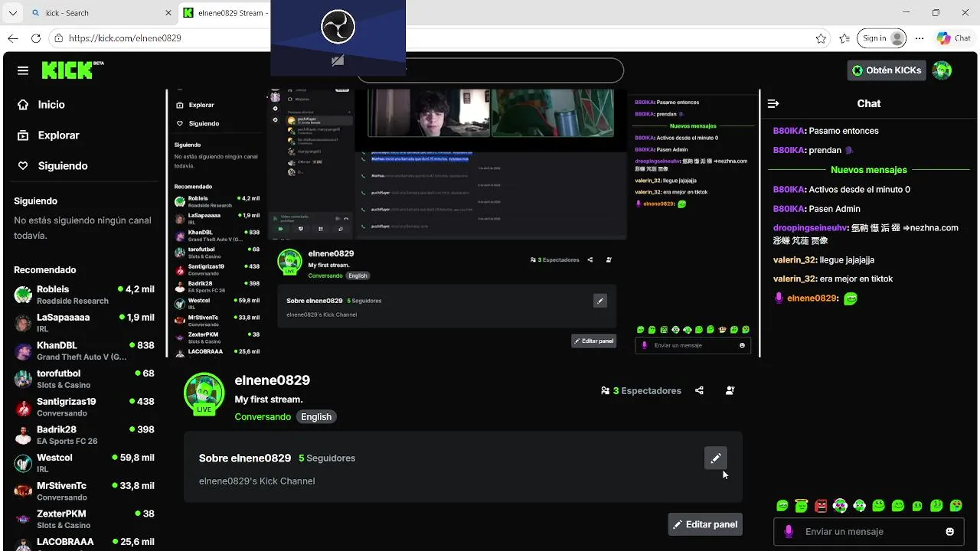
Task: Click the site info icon in the address bar
Action: pyautogui.click(x=58, y=38)
